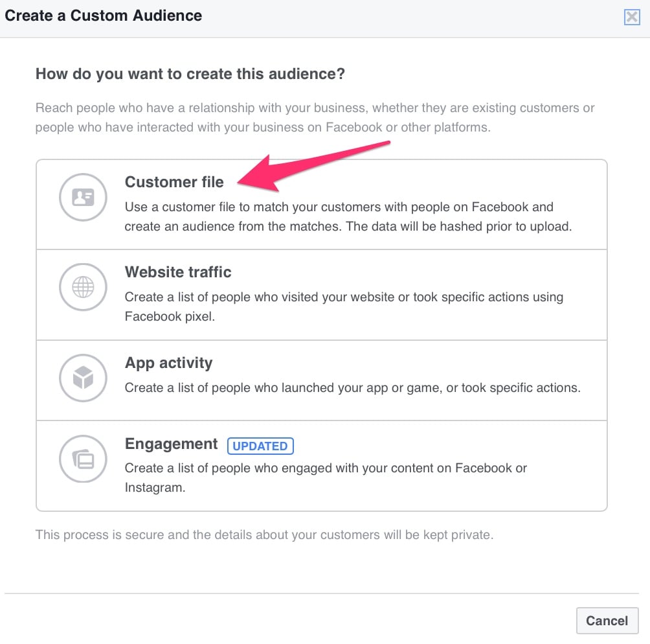Click Engagement description about Facebook or Instagram

pos(326,477)
